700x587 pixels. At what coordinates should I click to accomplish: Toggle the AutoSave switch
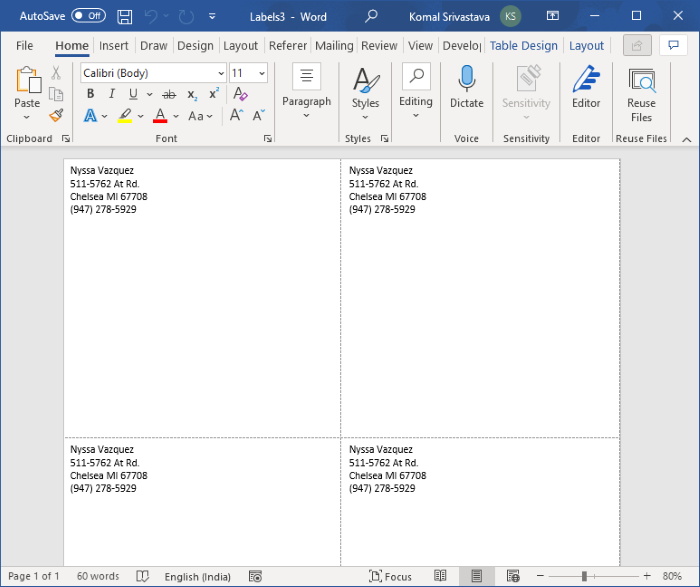88,17
